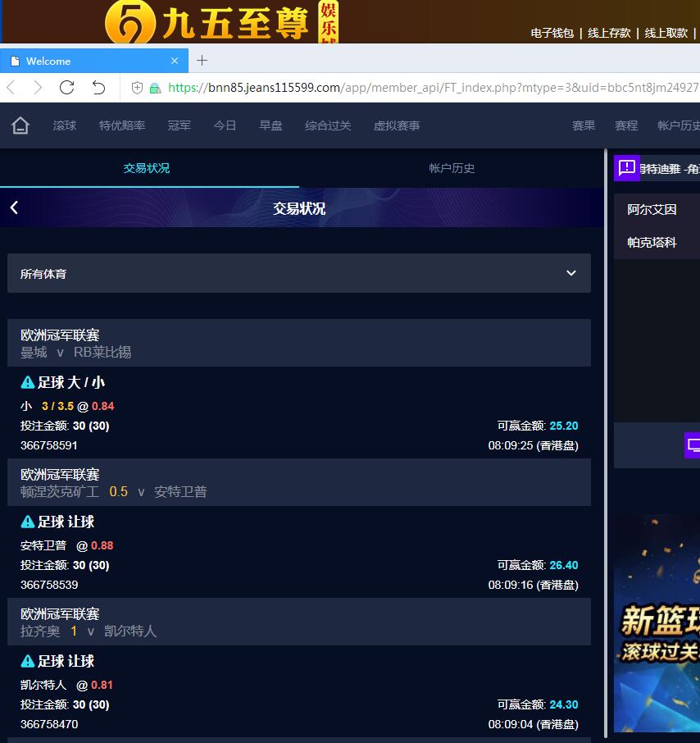Image resolution: width=700 pixels, height=743 pixels.
Task: Click the purple announcement message icon
Action: 626,168
